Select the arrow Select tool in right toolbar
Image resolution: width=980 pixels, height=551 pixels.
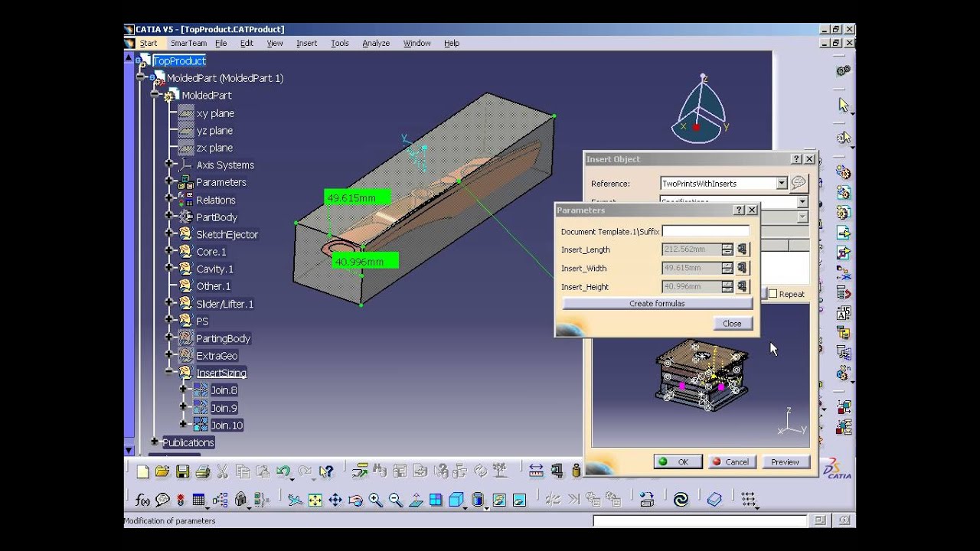click(x=844, y=106)
